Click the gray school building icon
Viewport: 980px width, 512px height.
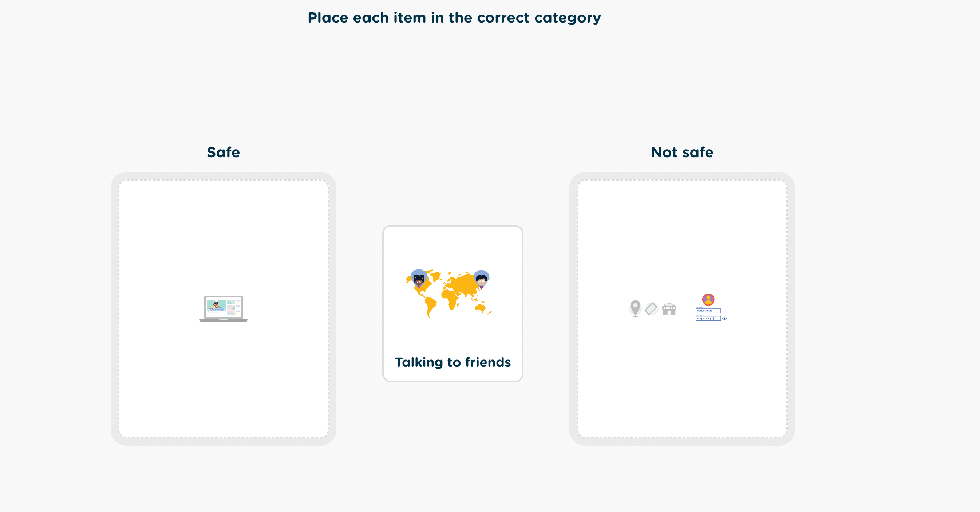coord(669,309)
